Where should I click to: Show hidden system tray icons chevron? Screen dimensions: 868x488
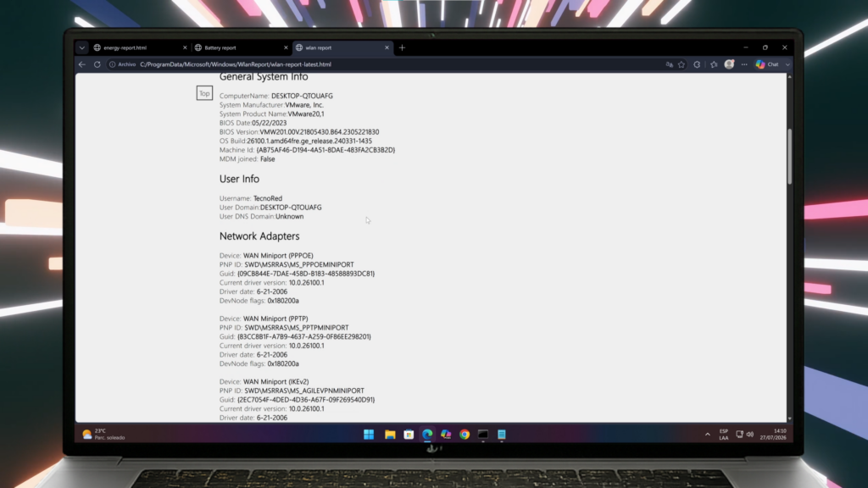(x=708, y=435)
